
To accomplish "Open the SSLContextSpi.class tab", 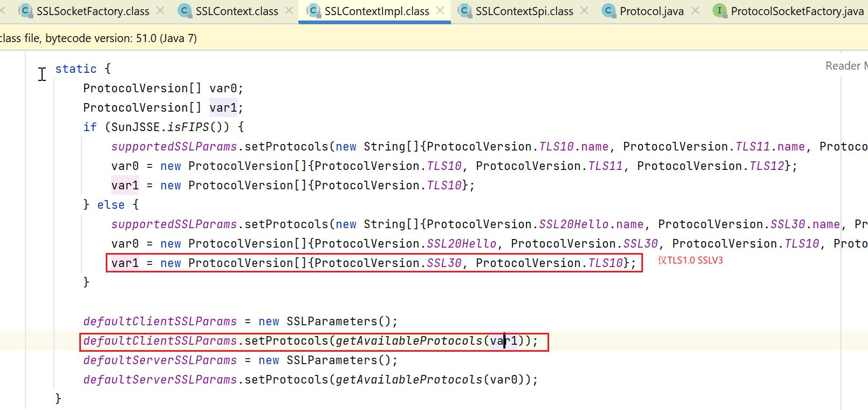I will pos(524,11).
